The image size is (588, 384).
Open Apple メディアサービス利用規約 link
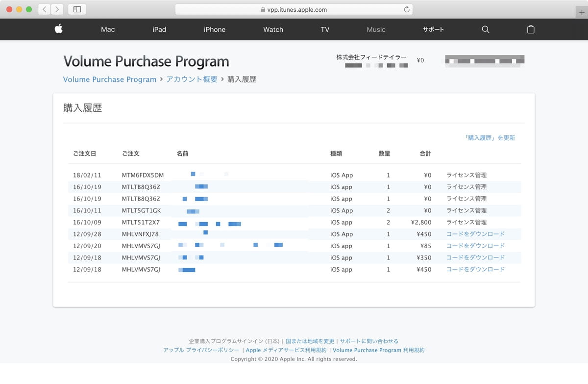(286, 350)
